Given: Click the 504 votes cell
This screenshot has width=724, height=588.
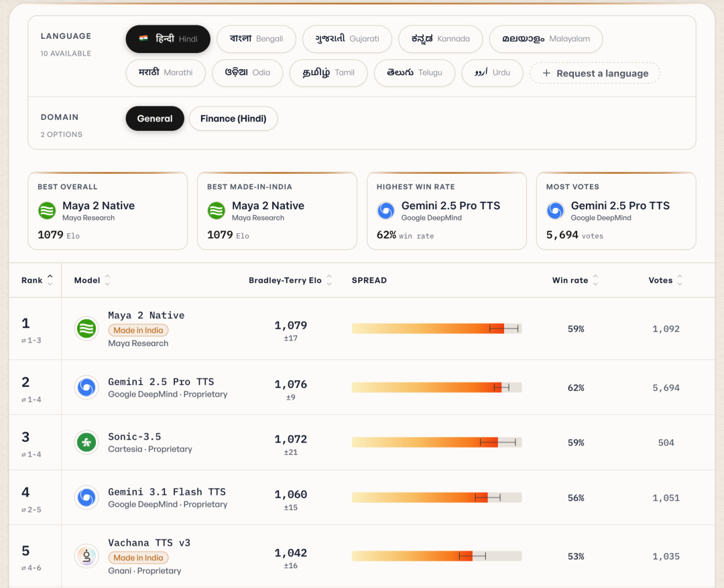Looking at the screenshot, I should point(666,443).
